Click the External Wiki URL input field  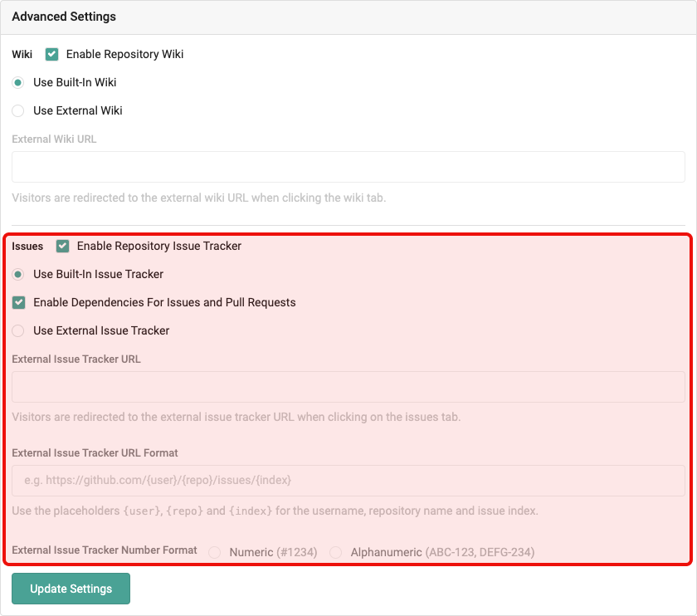tap(348, 167)
